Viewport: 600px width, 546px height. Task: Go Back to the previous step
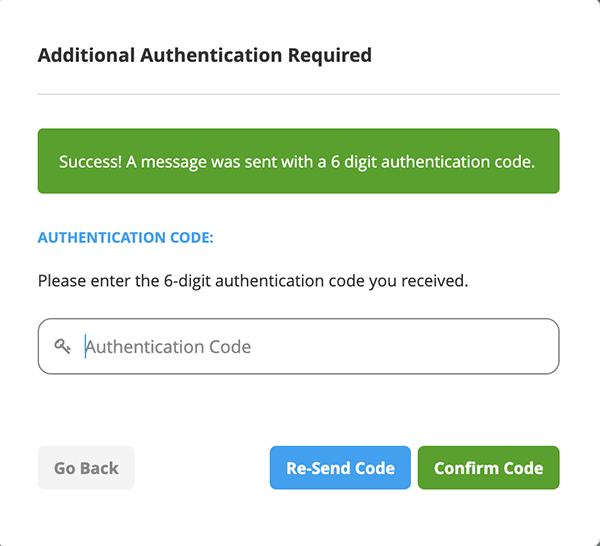click(86, 468)
